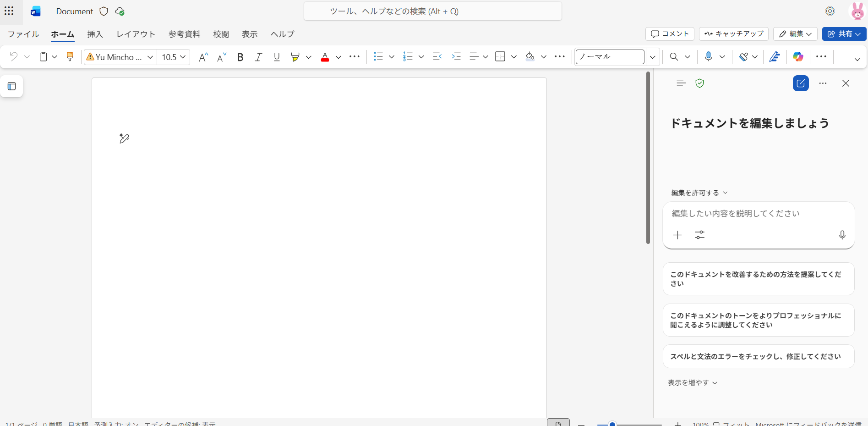Click the コメント button
Image resolution: width=868 pixels, height=426 pixels.
670,34
